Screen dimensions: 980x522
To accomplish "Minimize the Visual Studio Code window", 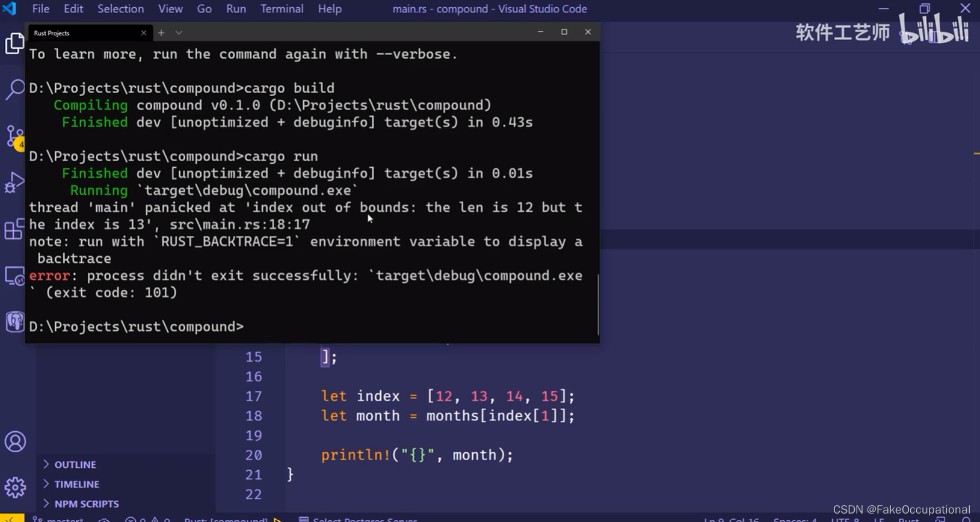I will pyautogui.click(x=884, y=8).
